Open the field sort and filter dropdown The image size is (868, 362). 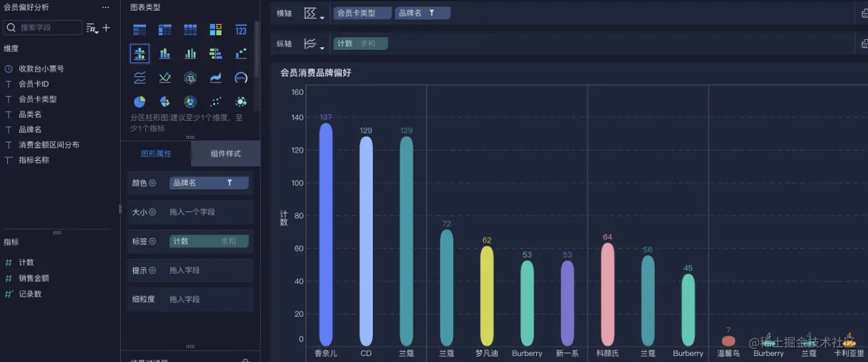[92, 28]
